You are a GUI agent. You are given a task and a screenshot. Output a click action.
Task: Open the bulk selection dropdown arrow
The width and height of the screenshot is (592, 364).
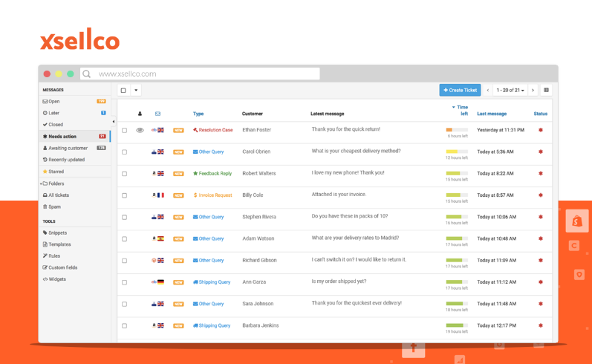[136, 91]
